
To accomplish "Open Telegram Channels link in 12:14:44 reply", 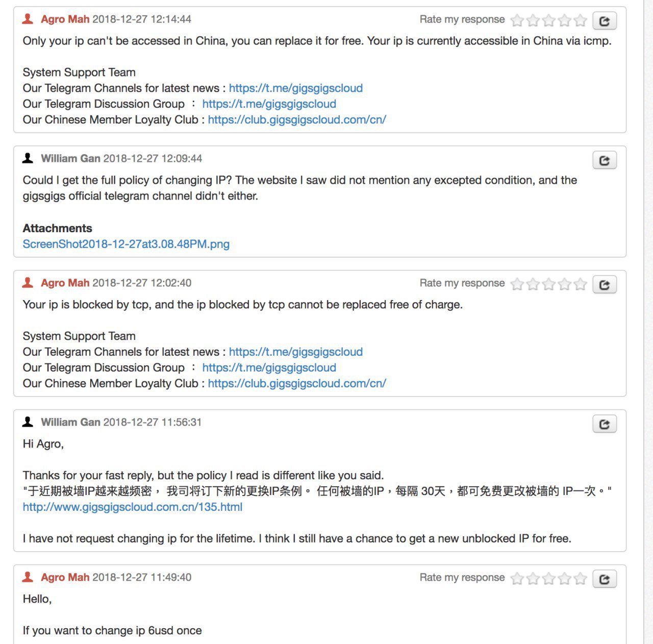I will tap(296, 88).
